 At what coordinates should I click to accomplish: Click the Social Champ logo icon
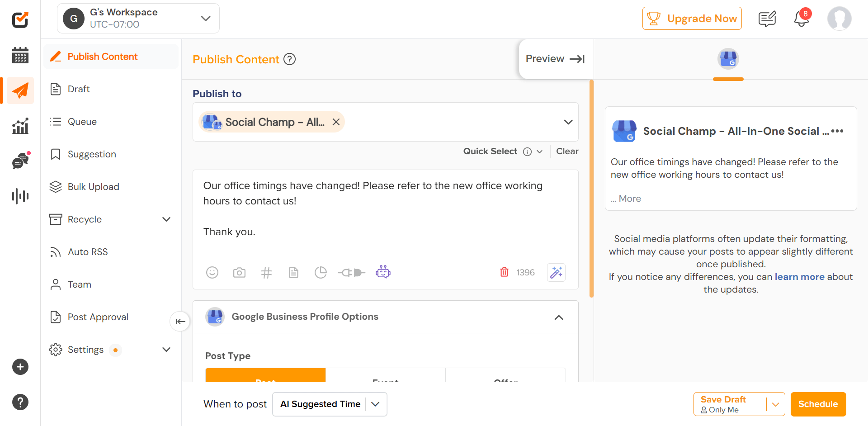20,19
